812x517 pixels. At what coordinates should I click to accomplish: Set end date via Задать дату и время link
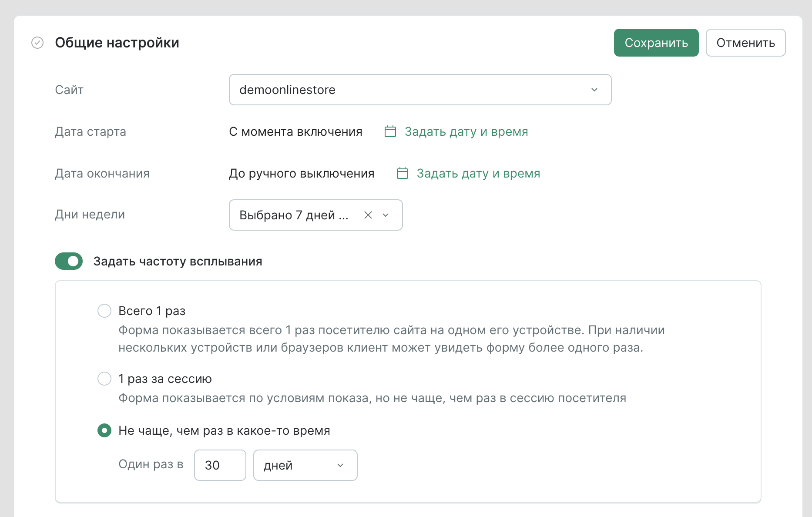pos(478,173)
